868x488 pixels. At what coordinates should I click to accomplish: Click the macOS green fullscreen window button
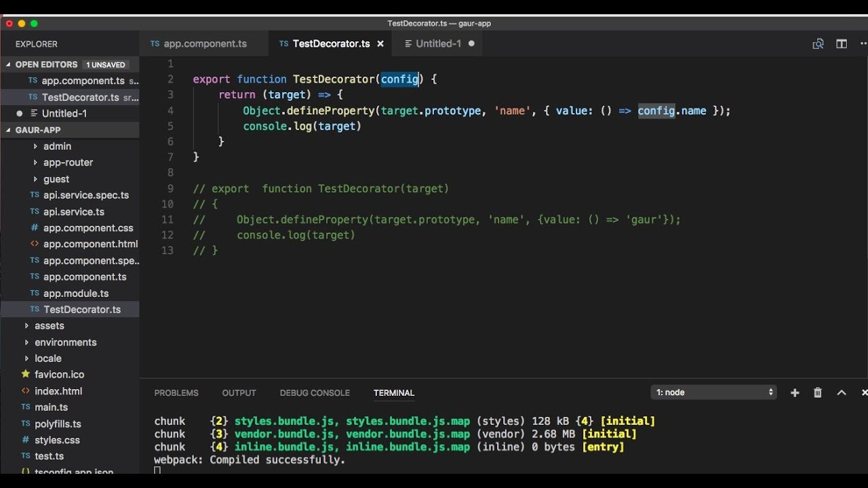(x=34, y=23)
